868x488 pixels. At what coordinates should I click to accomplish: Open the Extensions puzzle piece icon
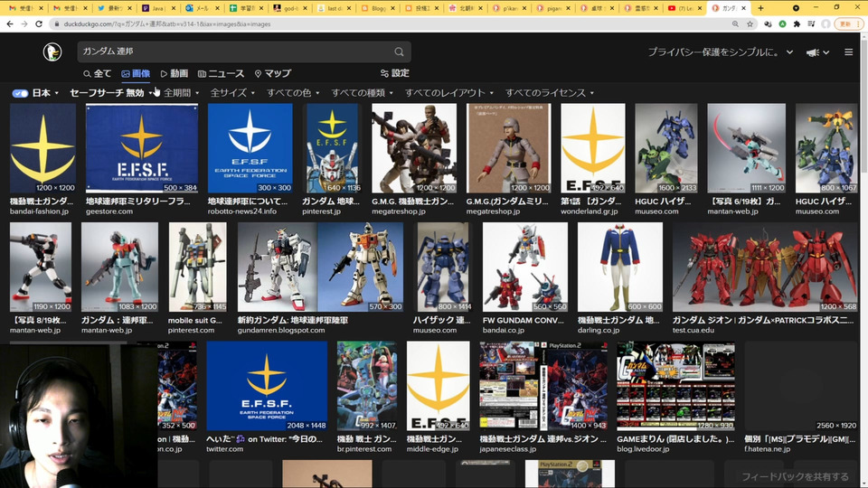tap(797, 23)
